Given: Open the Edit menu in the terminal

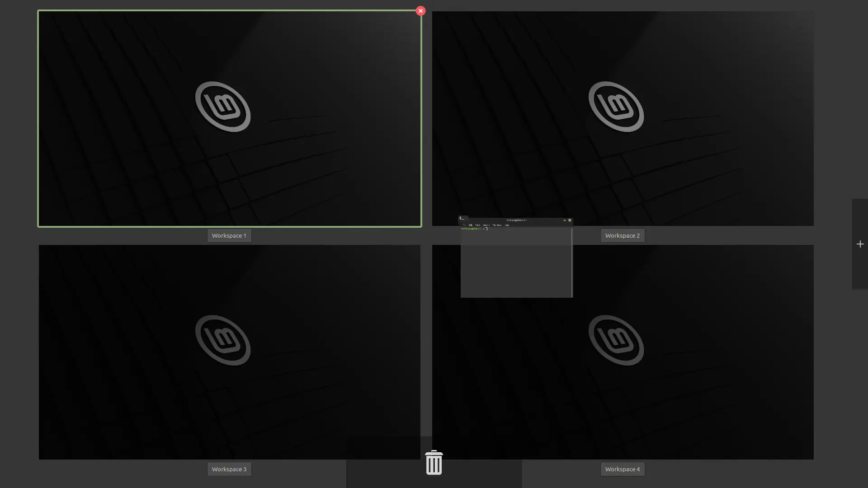Looking at the screenshot, I should (x=471, y=225).
